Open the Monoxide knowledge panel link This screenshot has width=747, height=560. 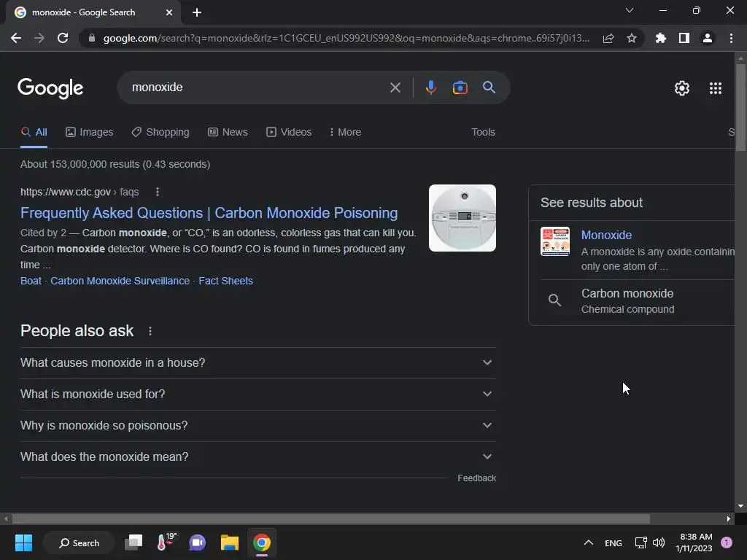pyautogui.click(x=606, y=236)
